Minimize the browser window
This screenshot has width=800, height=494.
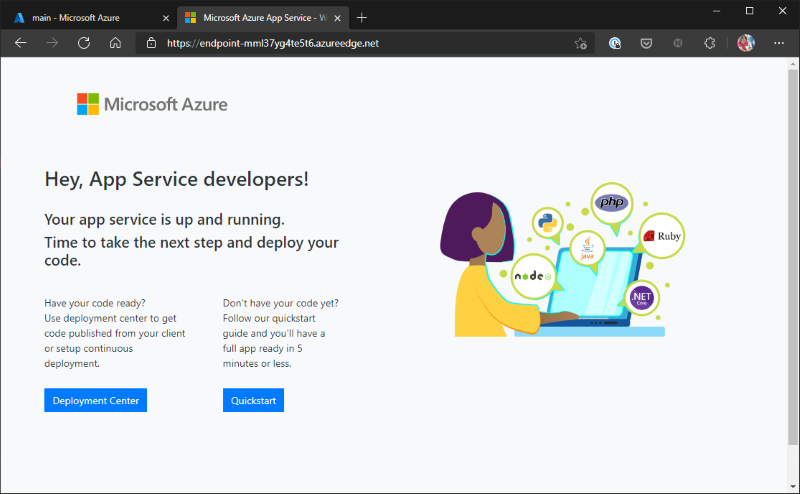pyautogui.click(x=716, y=11)
